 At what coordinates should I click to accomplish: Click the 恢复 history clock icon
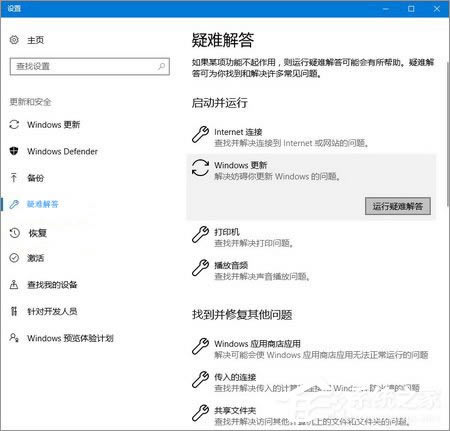click(14, 233)
